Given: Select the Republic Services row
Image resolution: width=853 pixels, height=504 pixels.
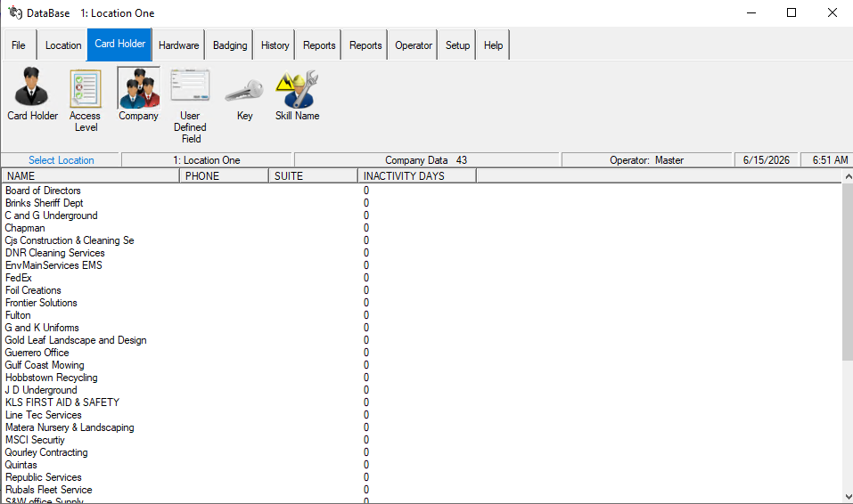Looking at the screenshot, I should (x=422, y=478).
